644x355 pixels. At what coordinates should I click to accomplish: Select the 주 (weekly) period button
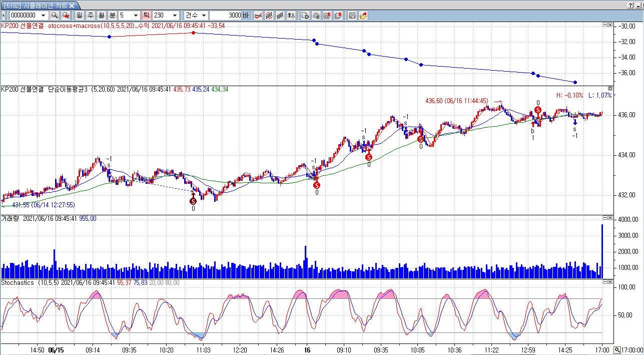(90, 16)
